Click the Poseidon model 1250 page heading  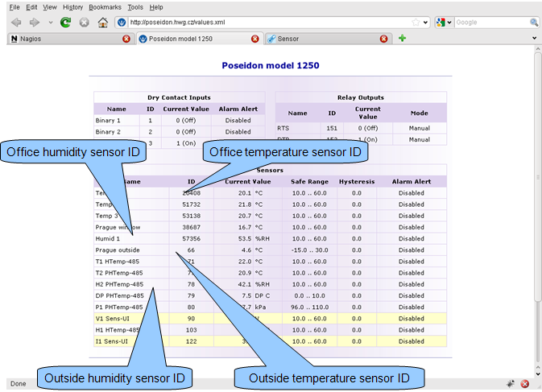[x=271, y=65]
